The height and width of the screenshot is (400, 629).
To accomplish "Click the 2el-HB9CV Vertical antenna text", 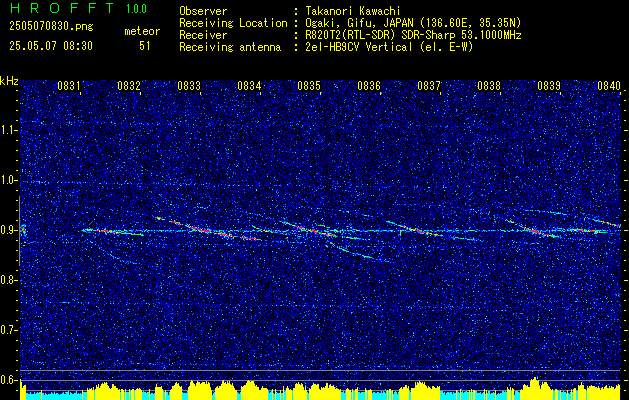I will pyautogui.click(x=389, y=47).
